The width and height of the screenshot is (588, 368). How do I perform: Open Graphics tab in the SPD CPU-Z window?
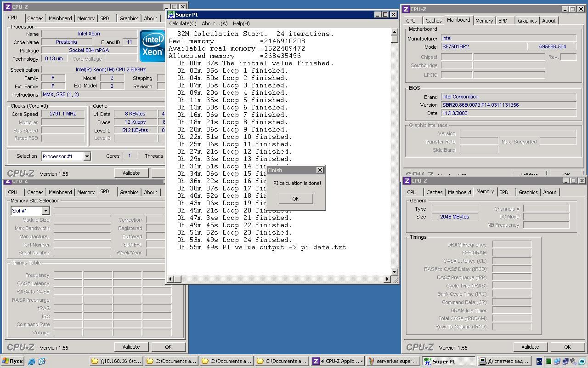129,192
